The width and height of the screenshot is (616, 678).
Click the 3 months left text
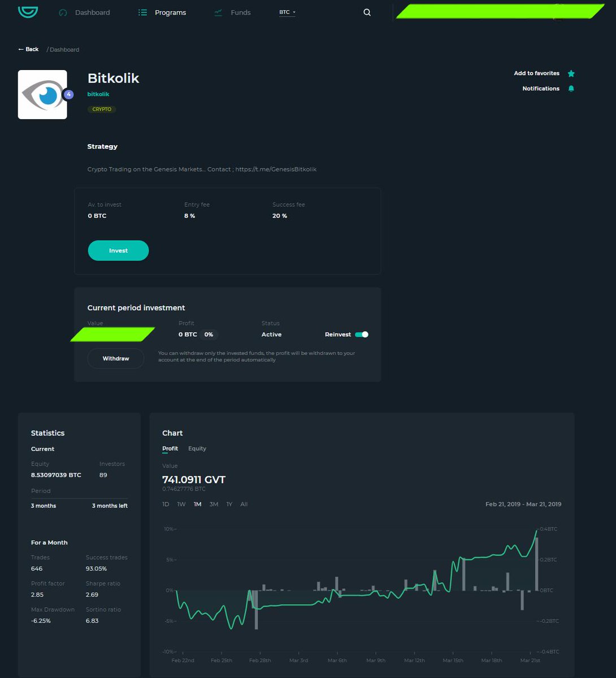pyautogui.click(x=110, y=506)
